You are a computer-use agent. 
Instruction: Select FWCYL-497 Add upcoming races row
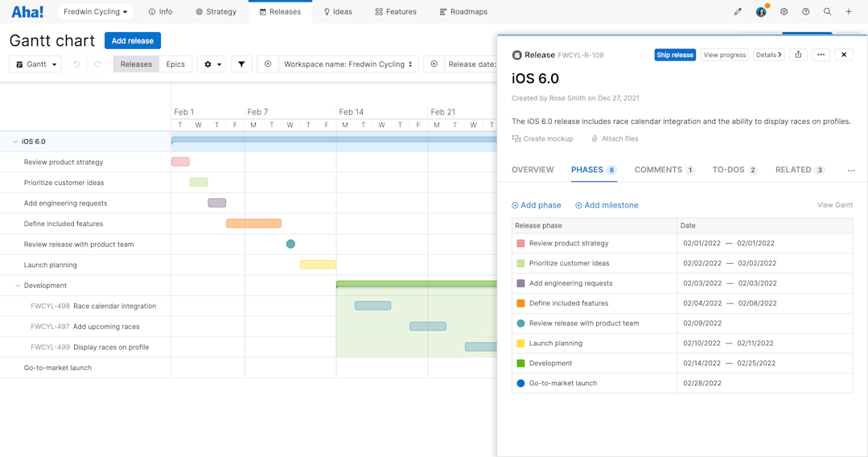click(x=85, y=327)
